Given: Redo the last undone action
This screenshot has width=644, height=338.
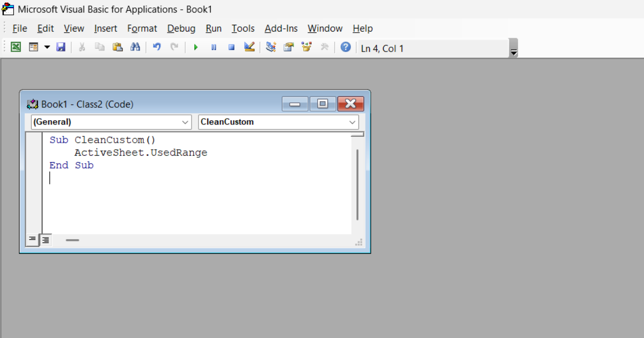Looking at the screenshot, I should (174, 47).
